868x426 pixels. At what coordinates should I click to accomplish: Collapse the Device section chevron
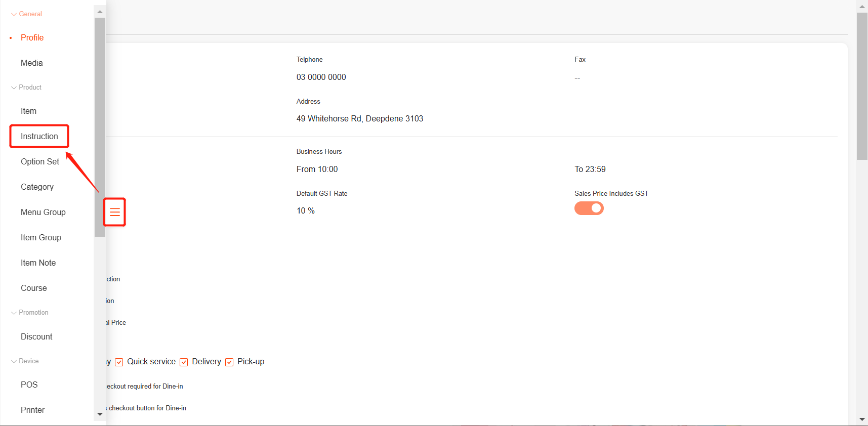14,361
